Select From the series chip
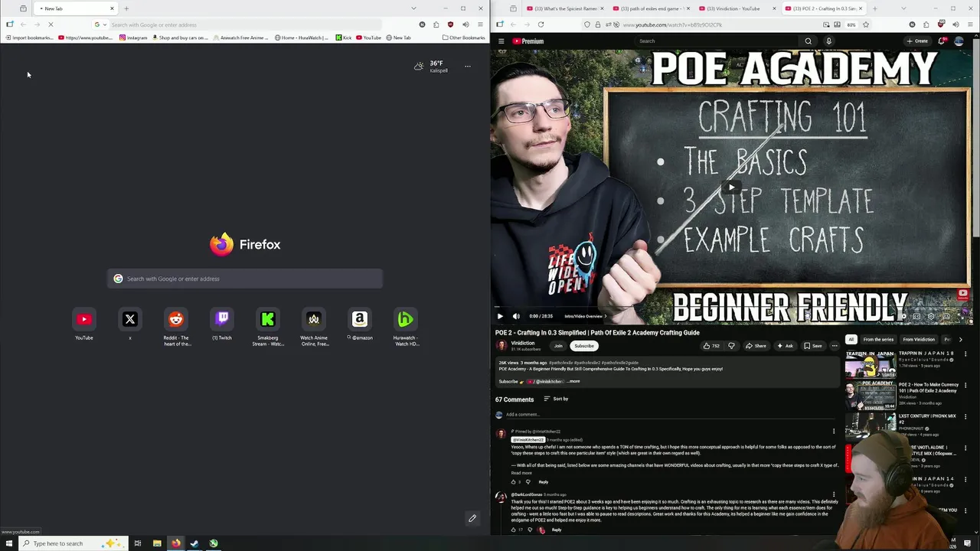 [x=878, y=339]
